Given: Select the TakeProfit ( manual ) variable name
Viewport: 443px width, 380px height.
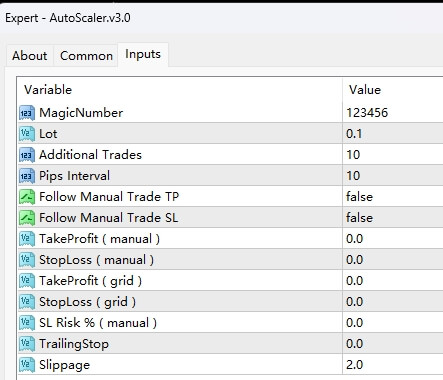Looking at the screenshot, I should [99, 239].
